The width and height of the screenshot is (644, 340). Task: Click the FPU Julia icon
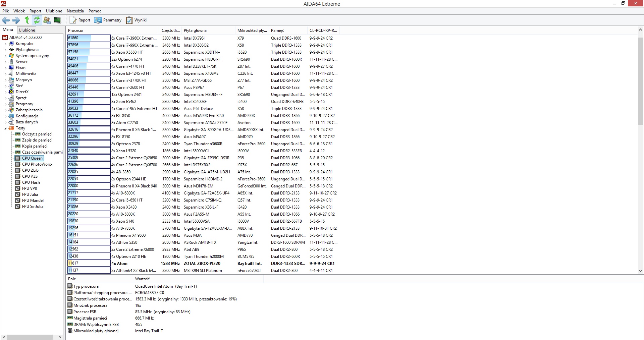pos(18,194)
